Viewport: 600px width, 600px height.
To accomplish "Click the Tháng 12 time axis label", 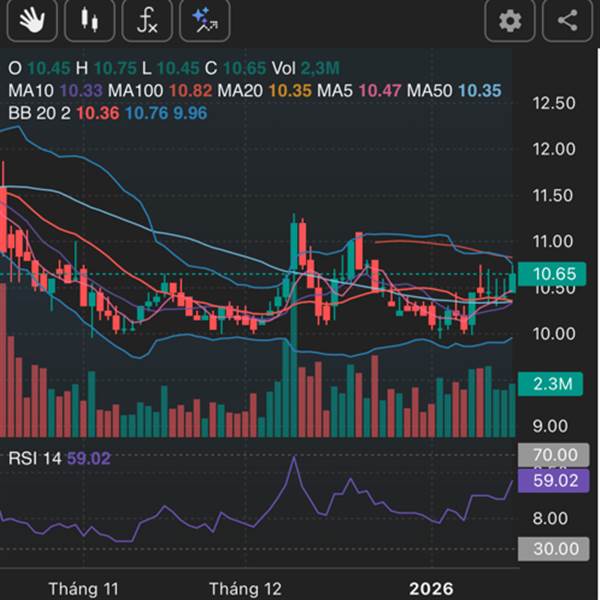I will (x=245, y=588).
